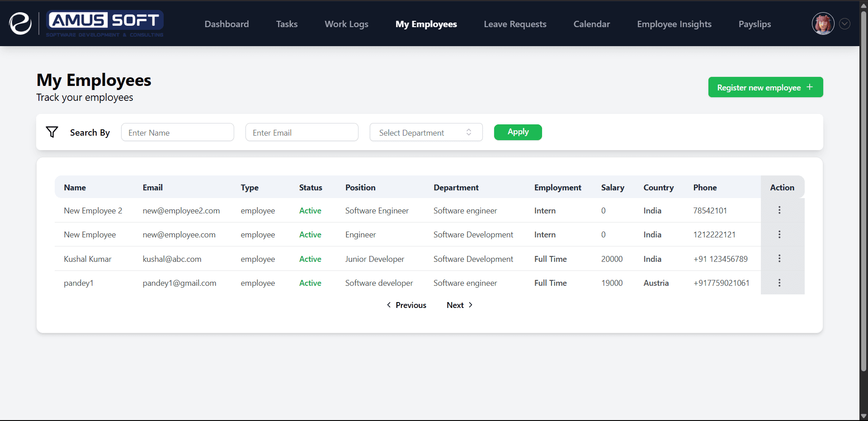Click phone number +91 123456789
Image resolution: width=868 pixels, height=421 pixels.
720,259
